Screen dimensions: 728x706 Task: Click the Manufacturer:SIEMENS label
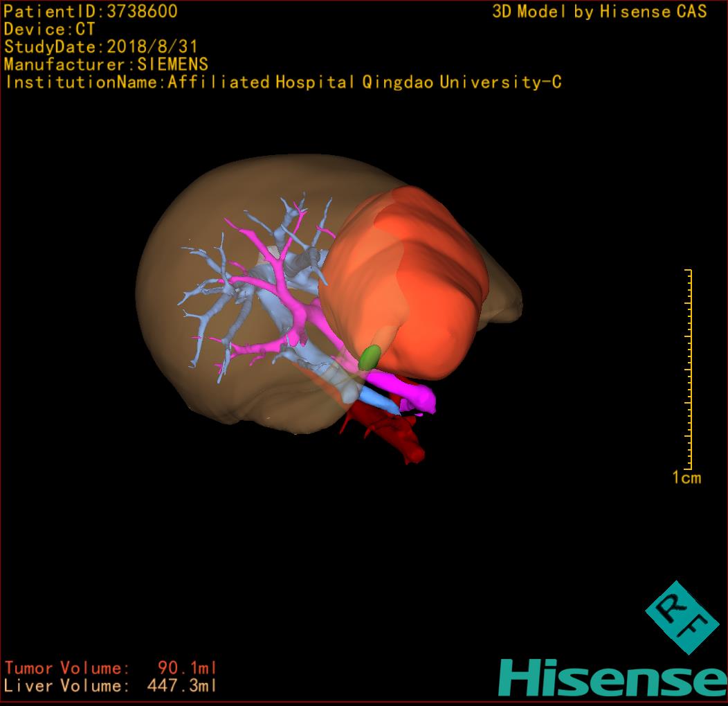point(106,64)
